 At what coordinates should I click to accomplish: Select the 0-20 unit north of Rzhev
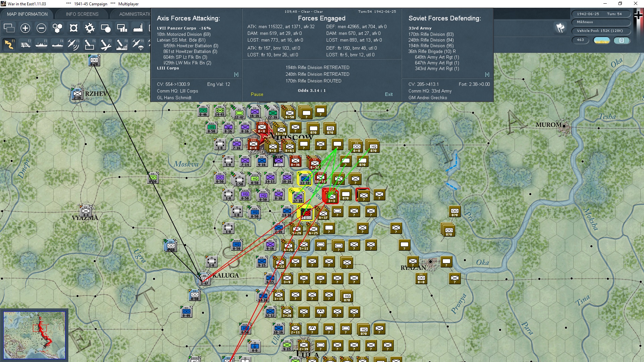pos(94,61)
